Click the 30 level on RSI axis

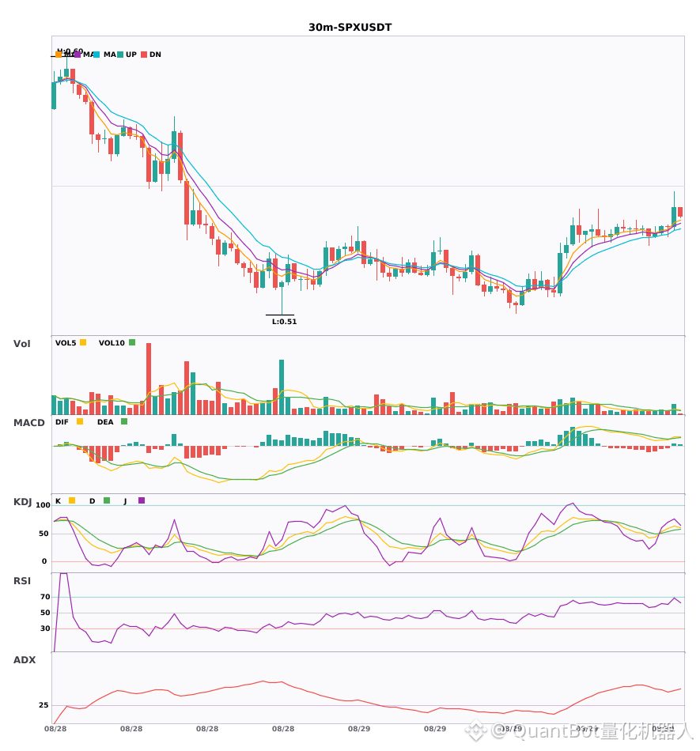45,628
